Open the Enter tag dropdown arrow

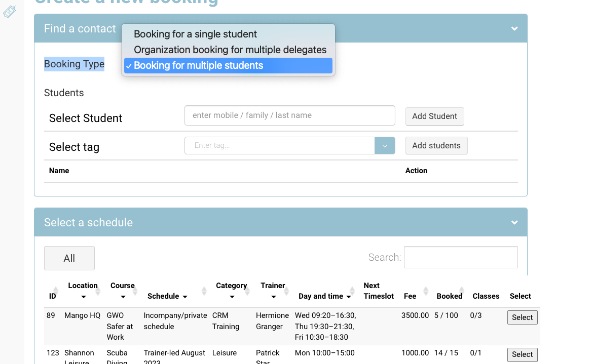[x=385, y=146]
